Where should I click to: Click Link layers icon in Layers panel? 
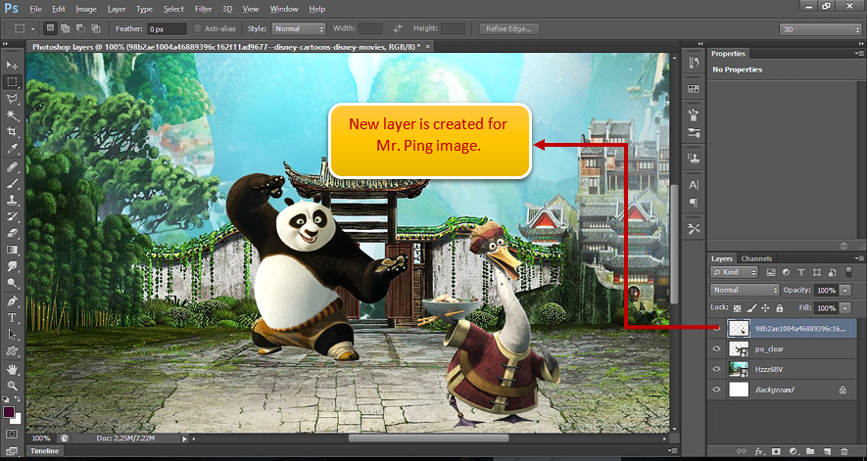pyautogui.click(x=742, y=451)
